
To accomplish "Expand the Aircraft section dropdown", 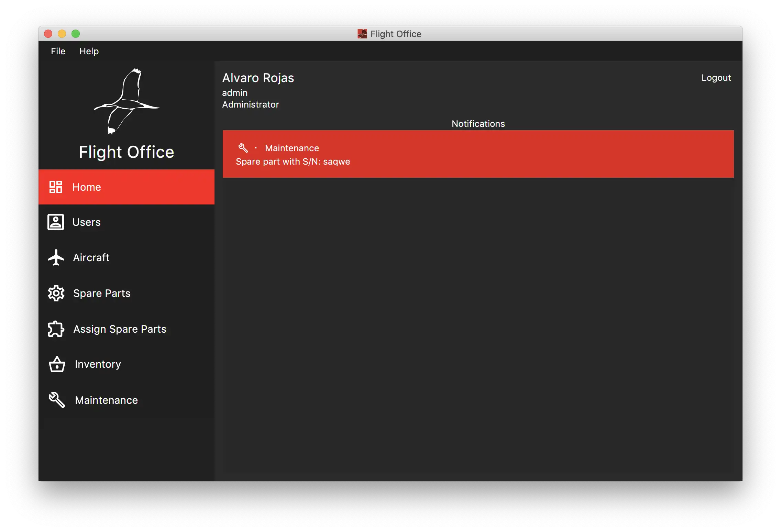I will point(91,257).
